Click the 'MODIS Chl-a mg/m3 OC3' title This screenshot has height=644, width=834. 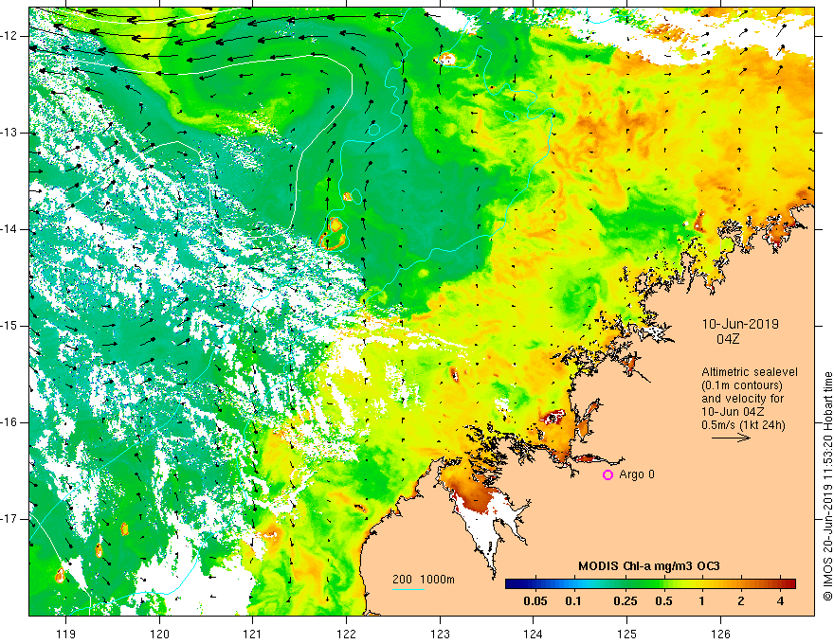[649, 566]
